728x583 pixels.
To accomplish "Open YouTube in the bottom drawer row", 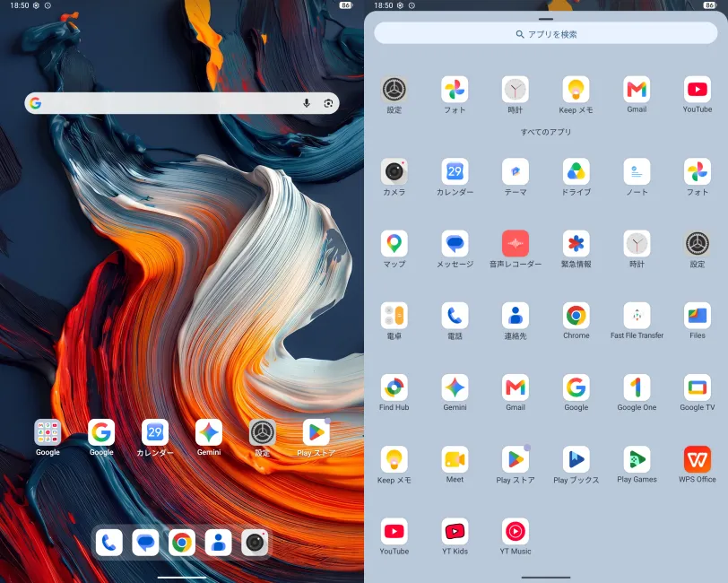I will [x=394, y=532].
